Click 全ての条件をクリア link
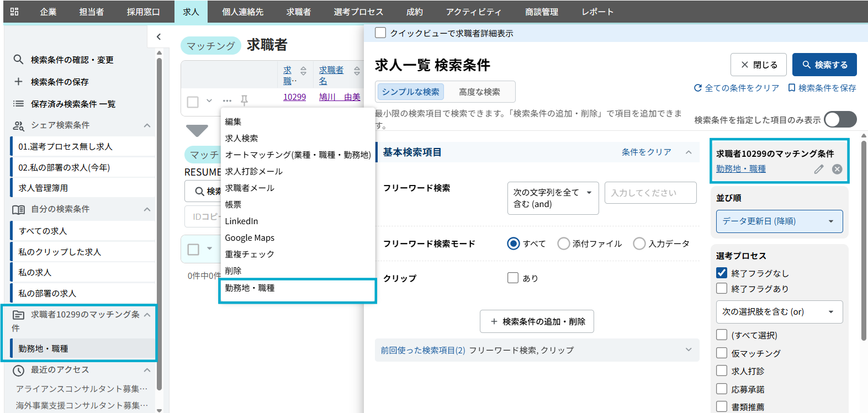868x413 pixels. tap(737, 88)
